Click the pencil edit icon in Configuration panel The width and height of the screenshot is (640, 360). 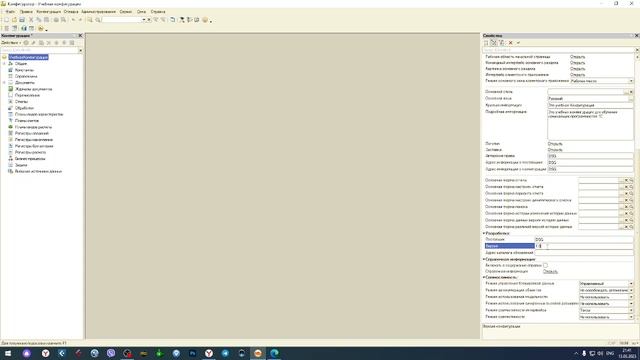pos(34,42)
